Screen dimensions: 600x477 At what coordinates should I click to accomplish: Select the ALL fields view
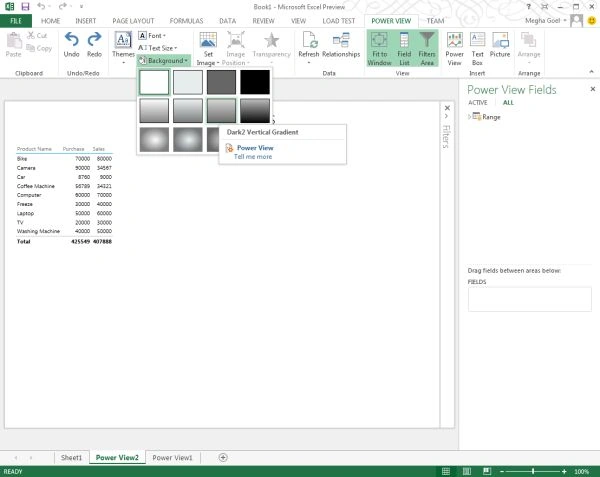point(508,103)
